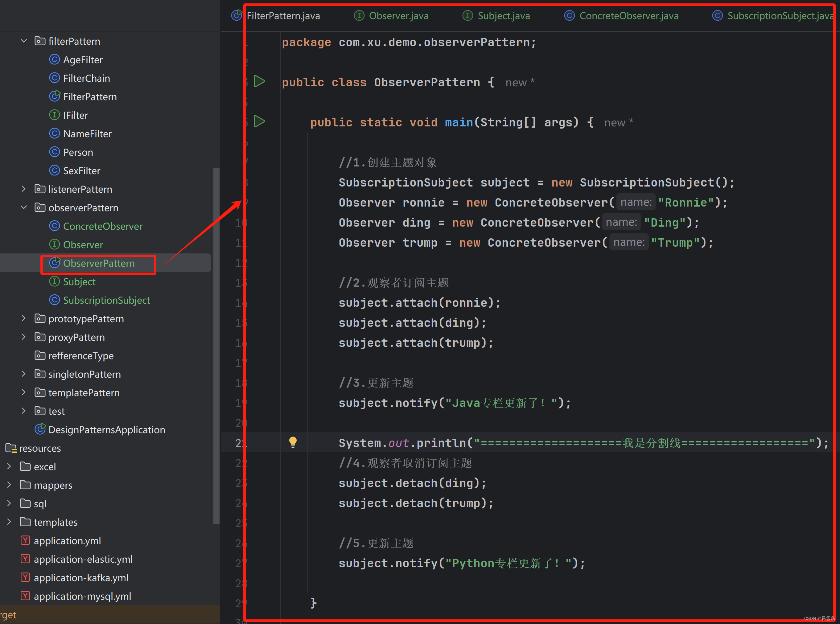840x624 pixels.
Task: Open DesignPatternsApplication class file
Action: tap(106, 430)
